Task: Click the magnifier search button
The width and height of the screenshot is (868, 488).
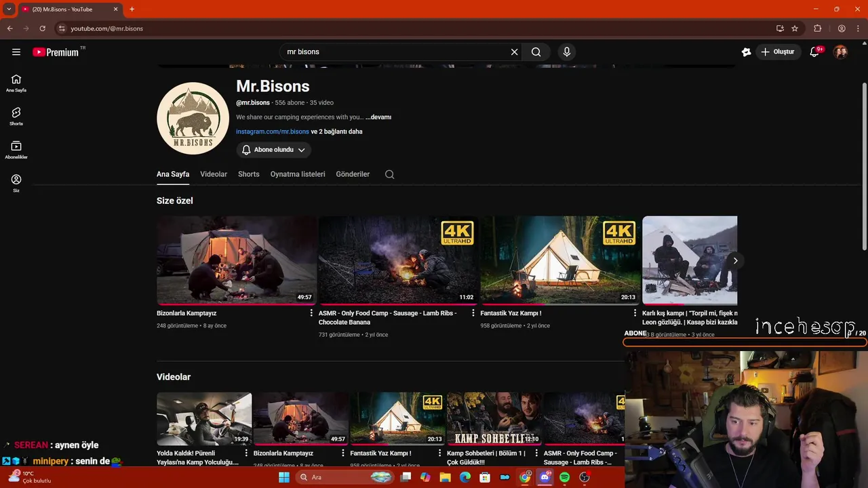Action: pos(536,52)
